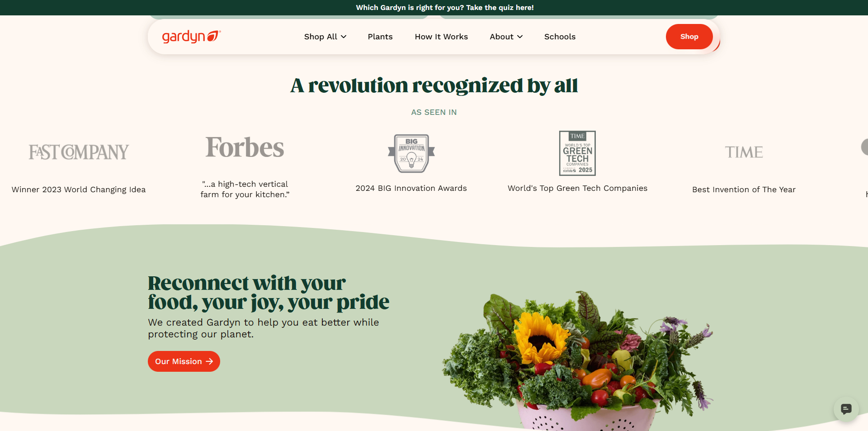Open the chat support bubble icon
868x431 pixels.
point(846,409)
